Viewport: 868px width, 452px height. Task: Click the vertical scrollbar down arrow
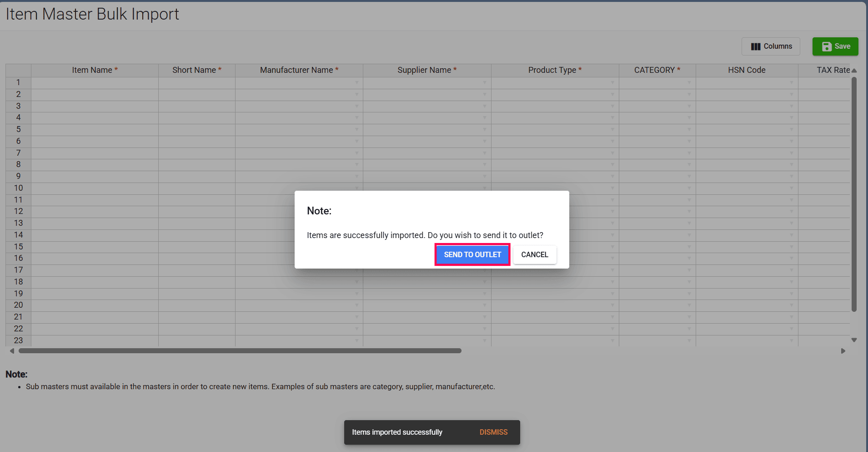tap(854, 340)
